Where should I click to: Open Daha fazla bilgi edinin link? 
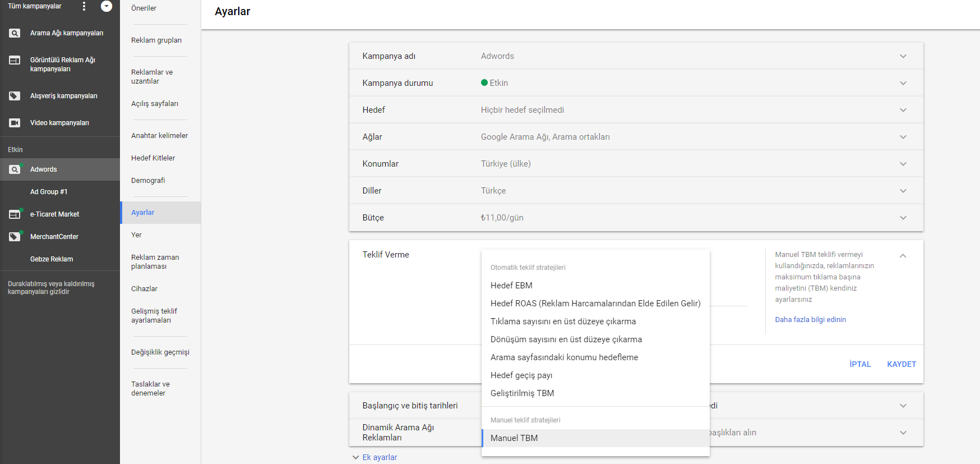coord(810,320)
